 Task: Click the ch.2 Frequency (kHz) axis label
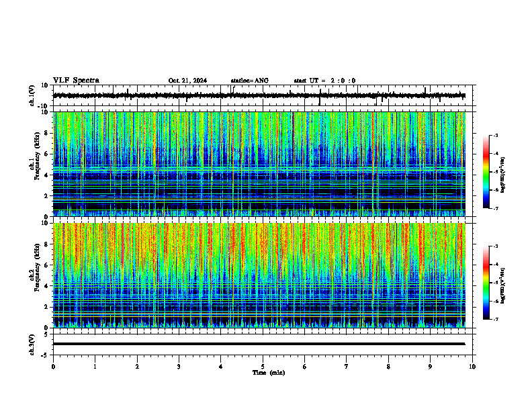[x=35, y=267]
